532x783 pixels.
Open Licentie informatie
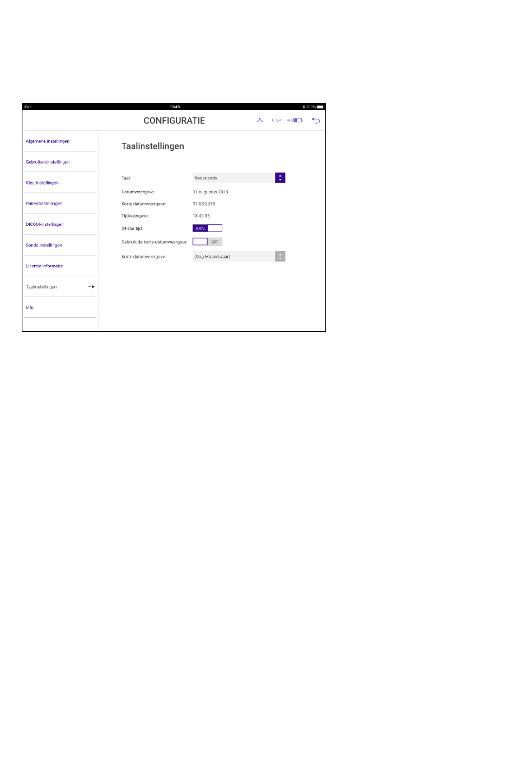click(44, 266)
